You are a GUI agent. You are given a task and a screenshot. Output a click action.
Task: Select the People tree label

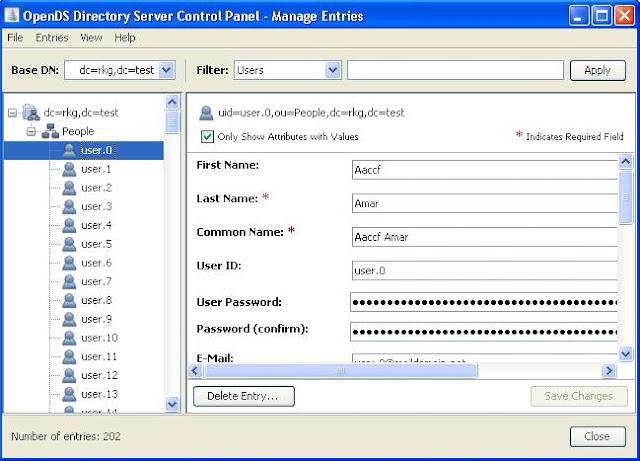(78, 131)
